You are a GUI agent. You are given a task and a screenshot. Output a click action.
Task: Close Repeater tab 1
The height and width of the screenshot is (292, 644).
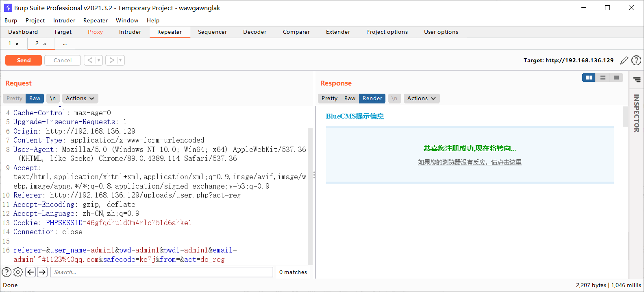17,44
